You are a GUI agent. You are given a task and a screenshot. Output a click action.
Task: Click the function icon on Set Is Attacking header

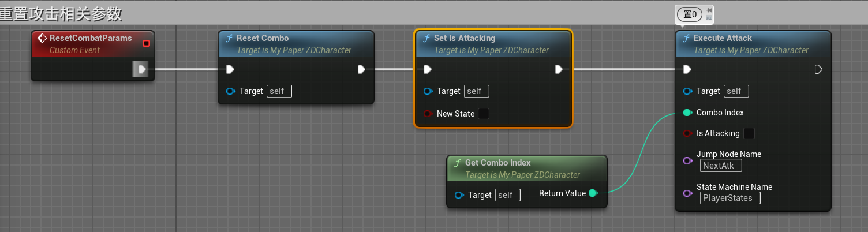pos(426,38)
